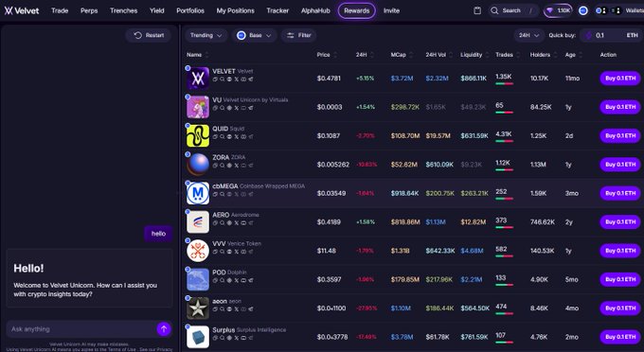
Task: Switch to the Portfolios tab
Action: [x=190, y=10]
